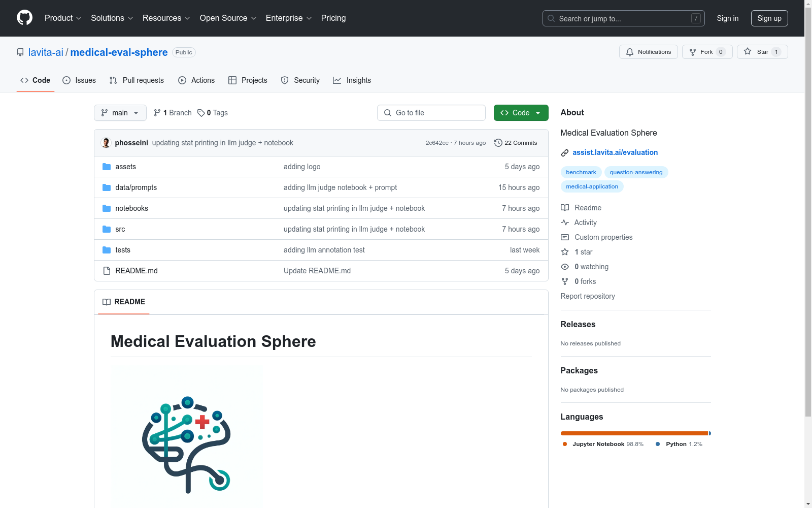
Task: Open the medical-eval-sphere repository link
Action: point(119,52)
